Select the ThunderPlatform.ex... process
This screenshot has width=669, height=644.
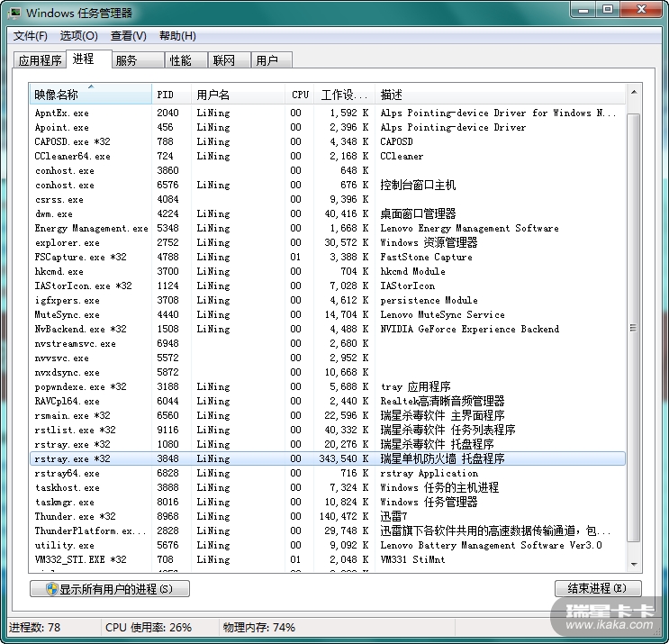[328, 531]
